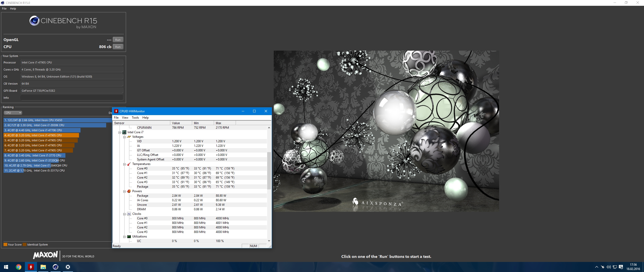Click the Utilizations chip icon
This screenshot has width=644, height=272.
pos(129,236)
